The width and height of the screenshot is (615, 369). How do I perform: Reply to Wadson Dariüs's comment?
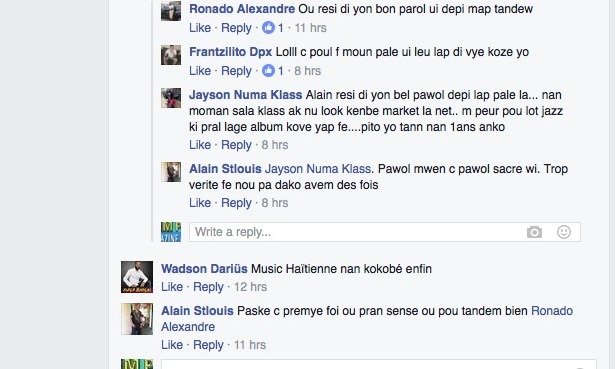tap(208, 287)
